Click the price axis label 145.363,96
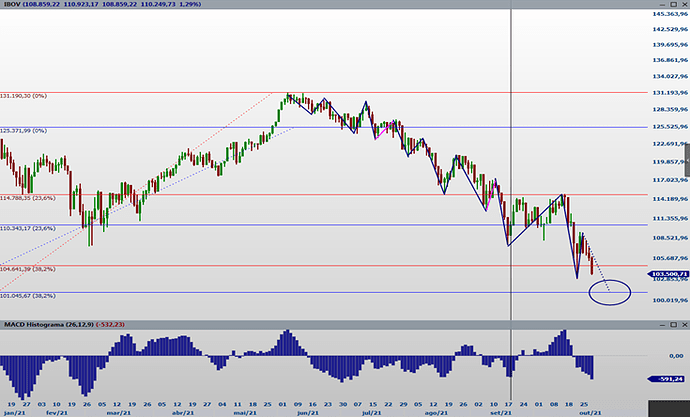 670,14
